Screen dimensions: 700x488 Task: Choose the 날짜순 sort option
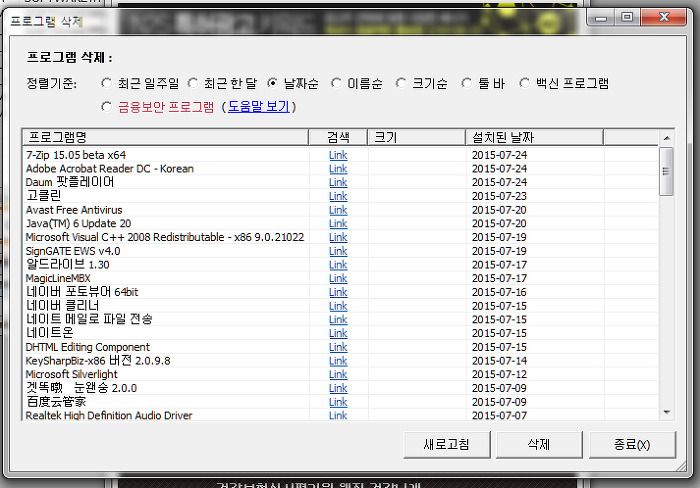(272, 83)
